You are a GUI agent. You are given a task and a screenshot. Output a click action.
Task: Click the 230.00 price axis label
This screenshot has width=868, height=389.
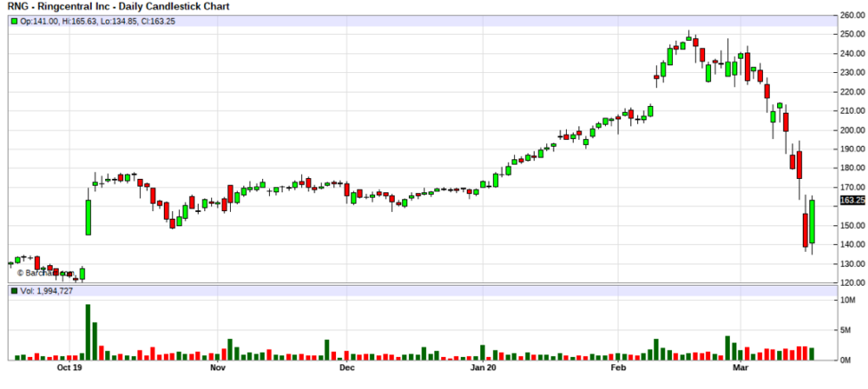click(853, 72)
